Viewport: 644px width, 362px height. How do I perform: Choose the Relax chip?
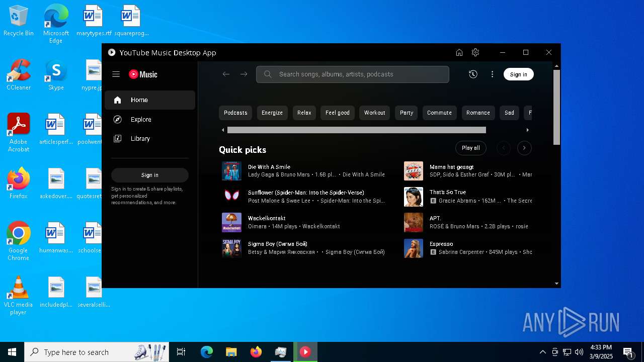pyautogui.click(x=304, y=113)
